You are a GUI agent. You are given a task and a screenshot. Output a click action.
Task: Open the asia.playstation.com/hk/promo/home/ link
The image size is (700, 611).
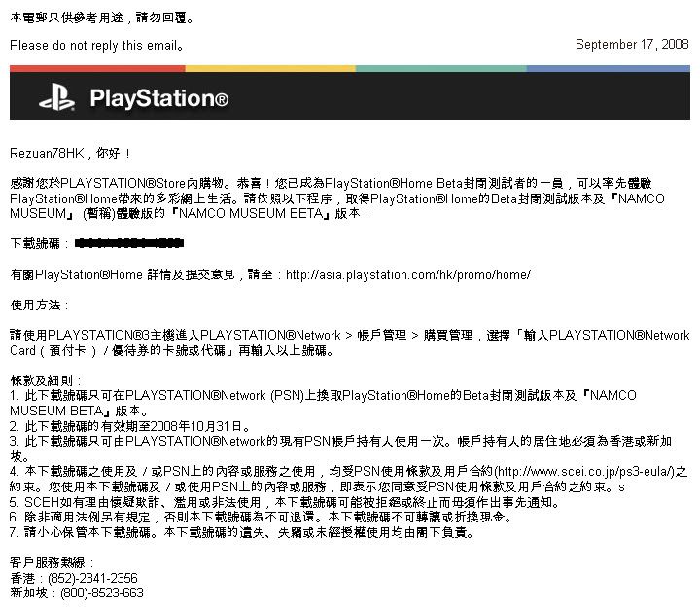click(408, 274)
